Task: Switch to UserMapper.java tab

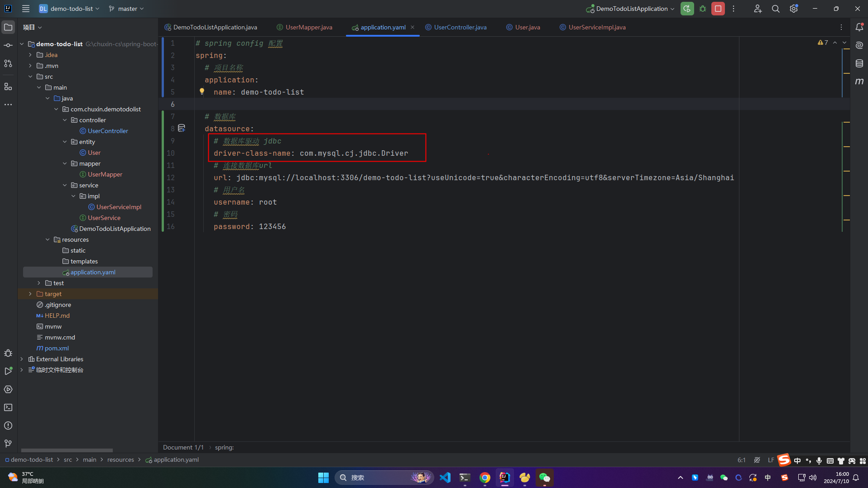Action: 304,27
